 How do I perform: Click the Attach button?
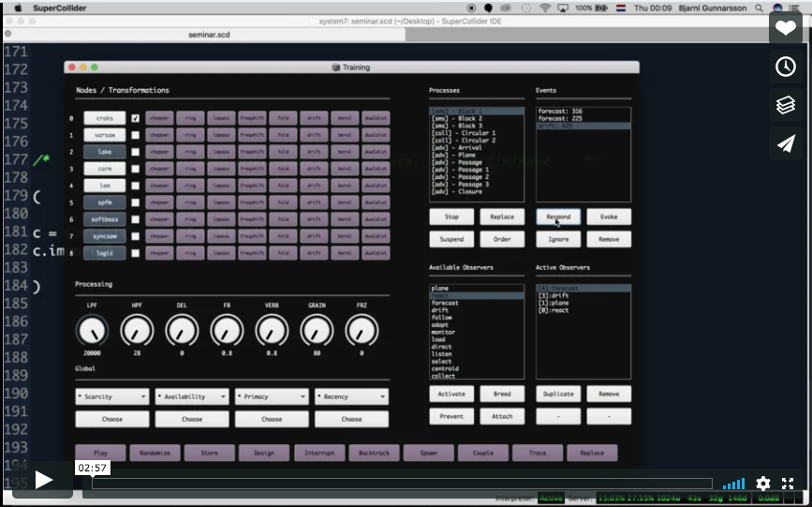click(x=502, y=416)
